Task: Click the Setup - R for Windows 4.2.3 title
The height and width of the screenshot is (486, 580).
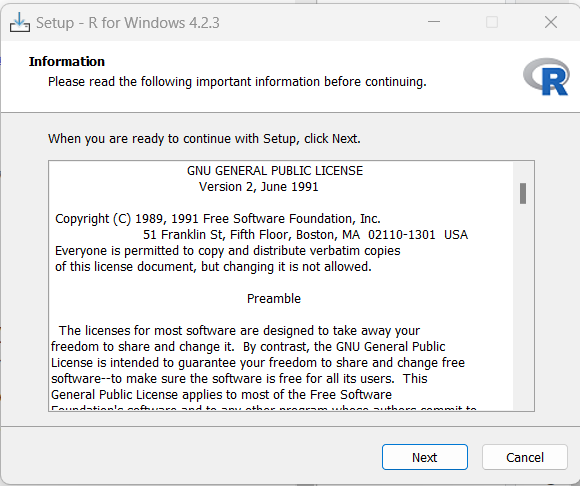Action: coord(128,23)
